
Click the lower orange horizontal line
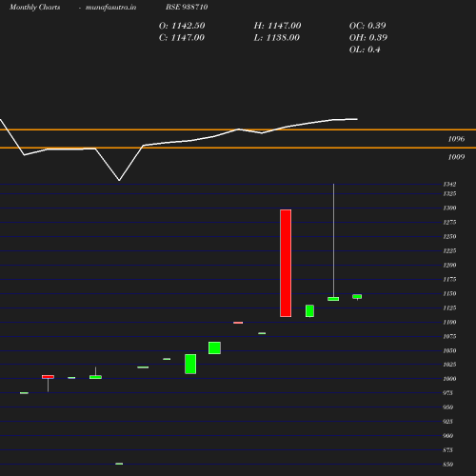click(x=238, y=148)
